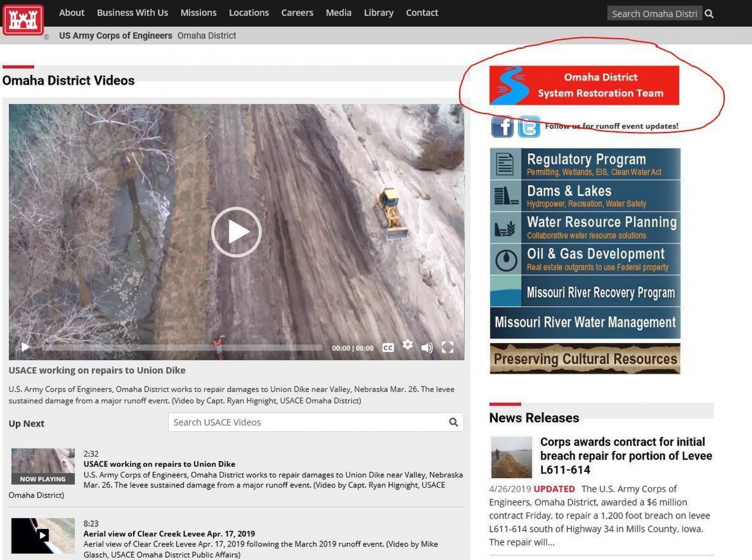Open Omaha District System Restoration Team banner
Screen dimensions: 752x560
pos(584,85)
